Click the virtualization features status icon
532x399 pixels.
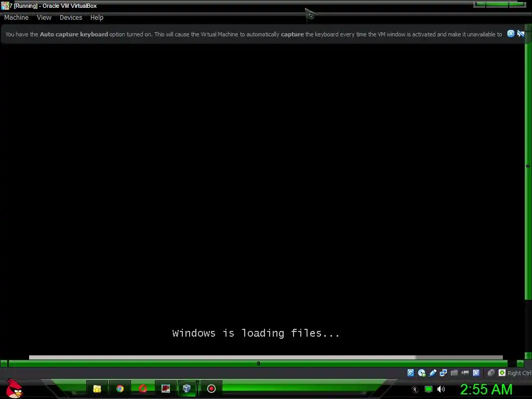pyautogui.click(x=476, y=373)
